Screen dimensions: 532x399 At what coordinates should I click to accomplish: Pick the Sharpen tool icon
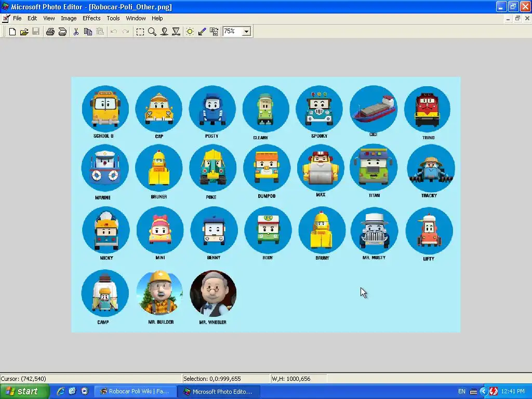coord(176,32)
